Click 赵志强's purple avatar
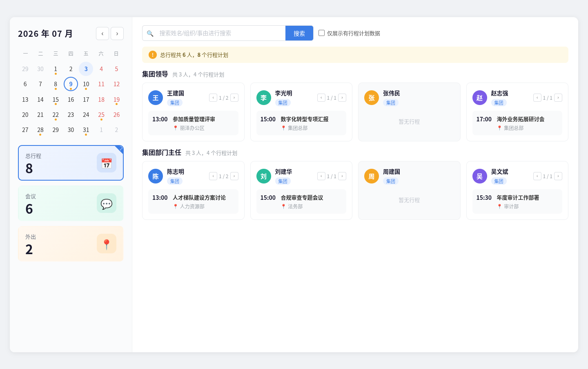The height and width of the screenshot is (369, 588). pyautogui.click(x=480, y=98)
